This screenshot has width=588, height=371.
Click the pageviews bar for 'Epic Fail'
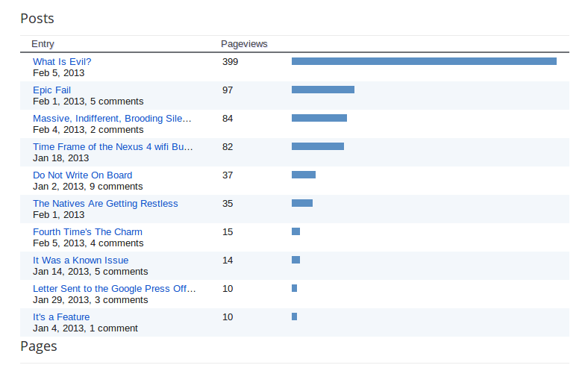tap(322, 90)
